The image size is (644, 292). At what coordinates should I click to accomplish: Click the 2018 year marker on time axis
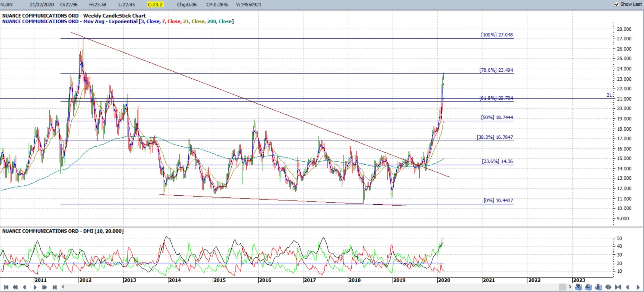354,280
